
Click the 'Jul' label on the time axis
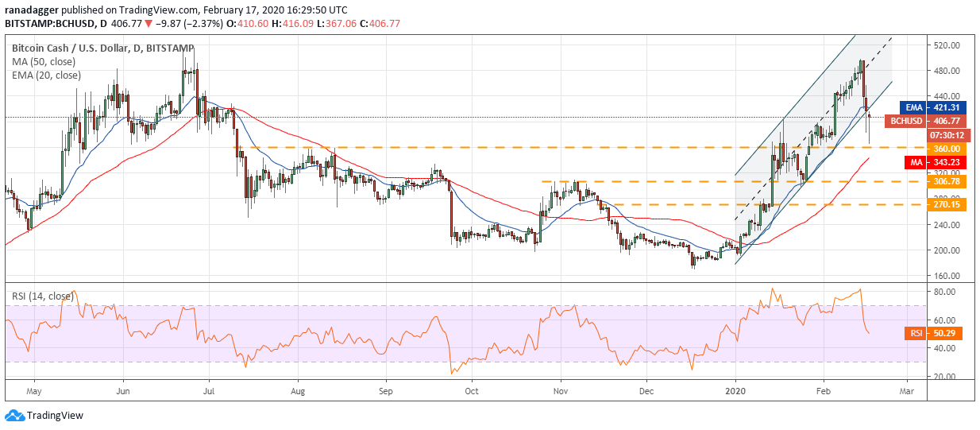[209, 392]
